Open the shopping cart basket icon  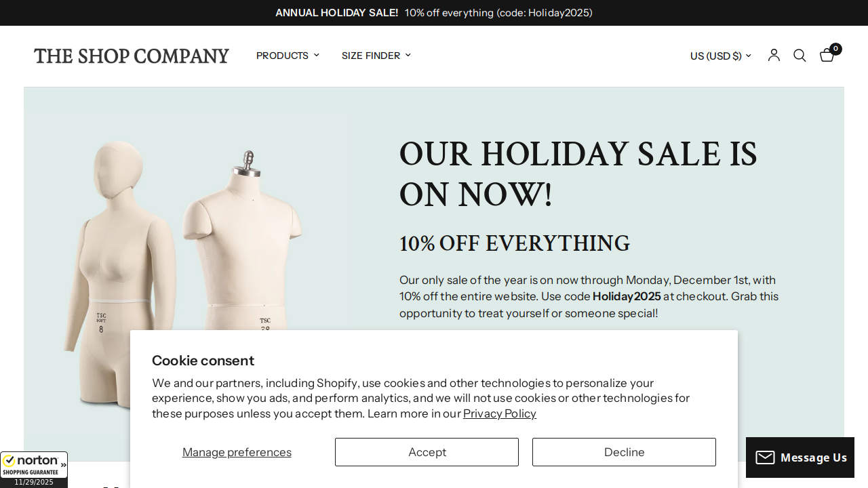click(x=827, y=56)
